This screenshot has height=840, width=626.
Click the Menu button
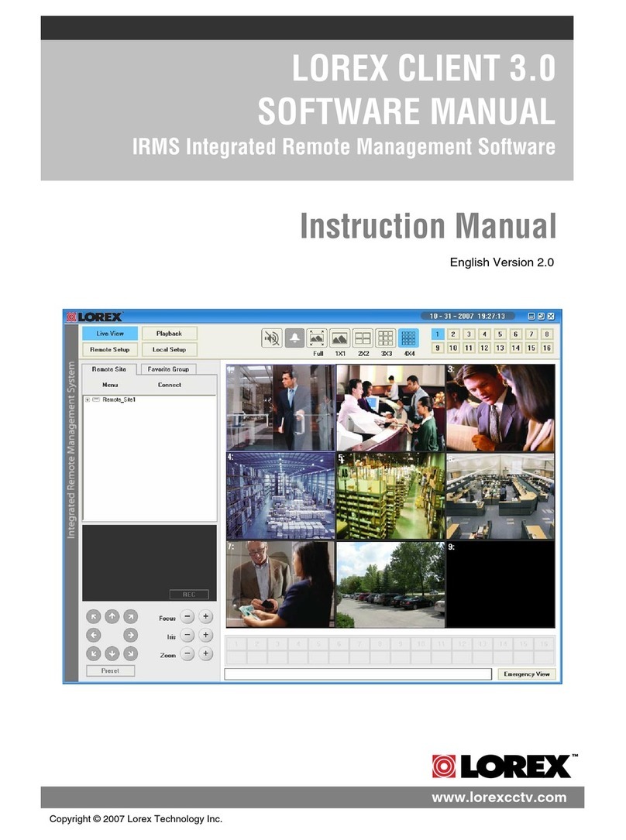coord(110,385)
